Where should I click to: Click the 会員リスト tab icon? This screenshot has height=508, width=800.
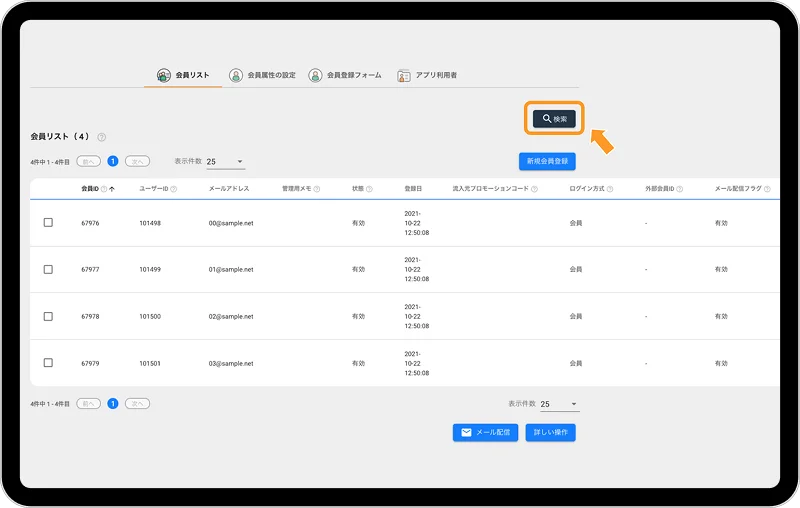click(164, 75)
